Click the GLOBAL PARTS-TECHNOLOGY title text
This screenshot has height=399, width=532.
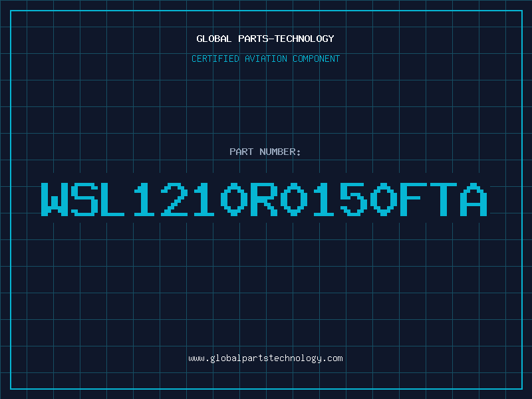tap(265, 39)
